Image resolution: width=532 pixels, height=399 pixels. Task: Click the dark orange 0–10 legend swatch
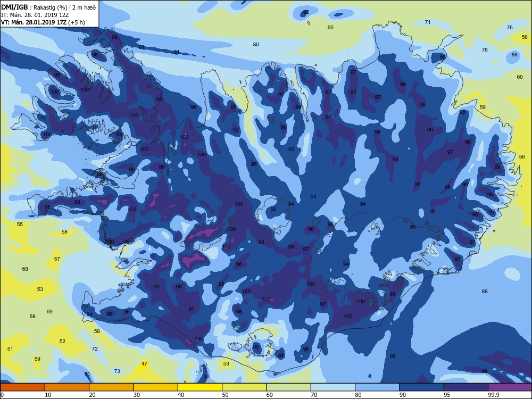point(22,387)
